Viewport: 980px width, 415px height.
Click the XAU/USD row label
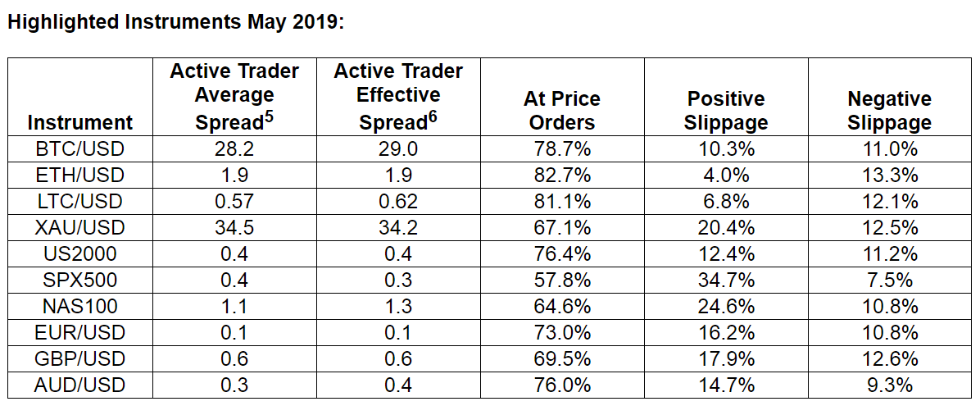point(79,228)
